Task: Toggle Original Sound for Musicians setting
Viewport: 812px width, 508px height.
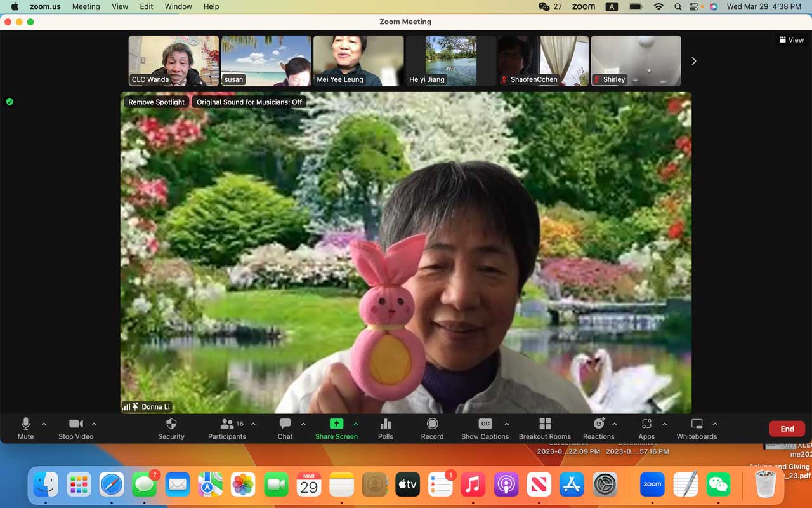Action: tap(249, 102)
